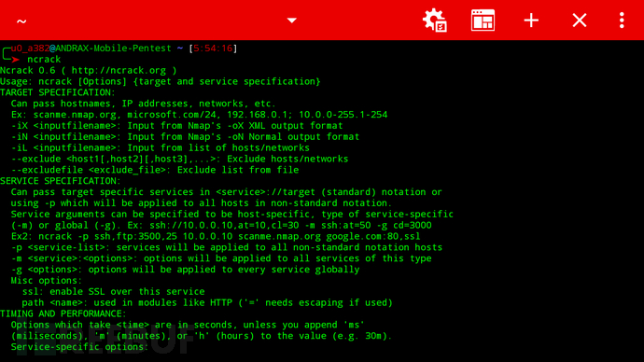Click the '(-m) or global (-g)' example line

(221, 226)
